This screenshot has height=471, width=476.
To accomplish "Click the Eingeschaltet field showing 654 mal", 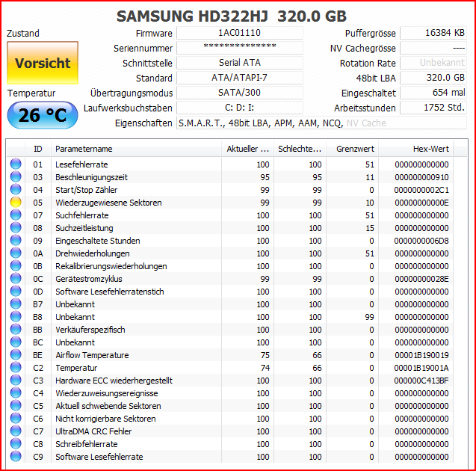I will (x=433, y=93).
